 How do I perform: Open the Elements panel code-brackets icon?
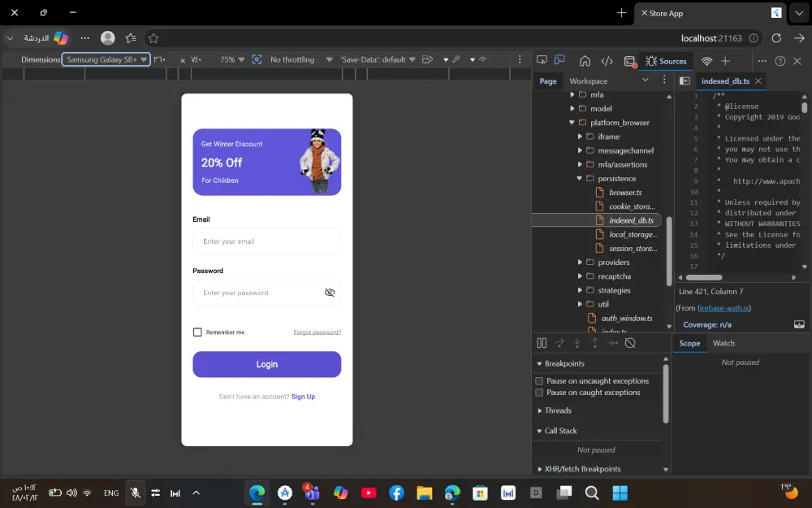tap(607, 61)
